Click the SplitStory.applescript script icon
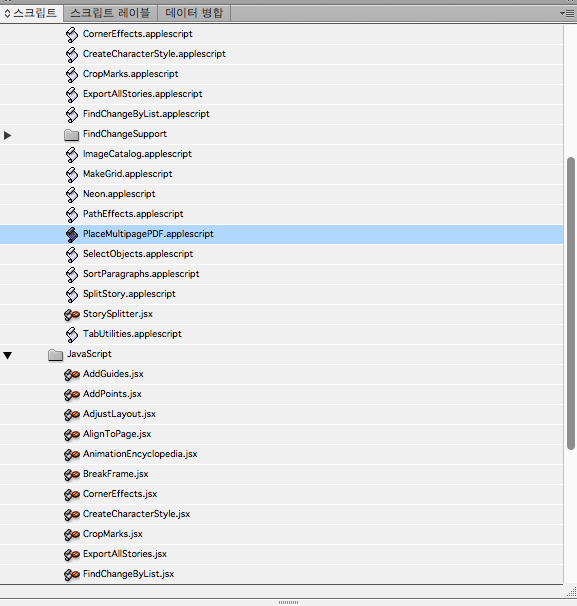Image resolution: width=577 pixels, height=606 pixels. 71,294
